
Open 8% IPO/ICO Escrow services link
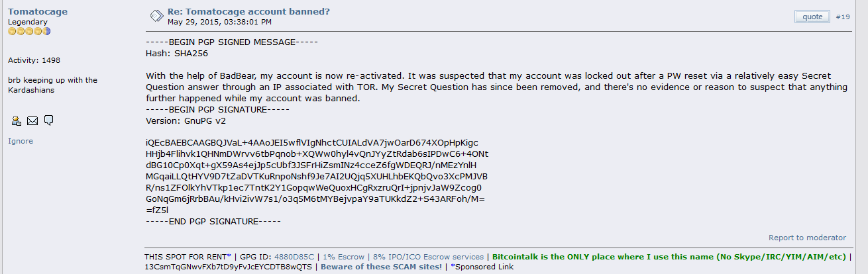click(428, 256)
